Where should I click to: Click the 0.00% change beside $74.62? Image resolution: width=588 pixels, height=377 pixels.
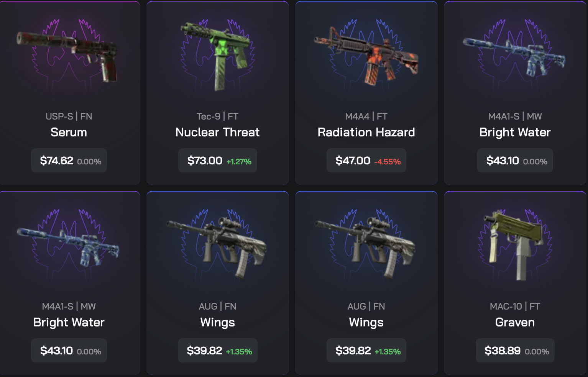click(x=89, y=162)
